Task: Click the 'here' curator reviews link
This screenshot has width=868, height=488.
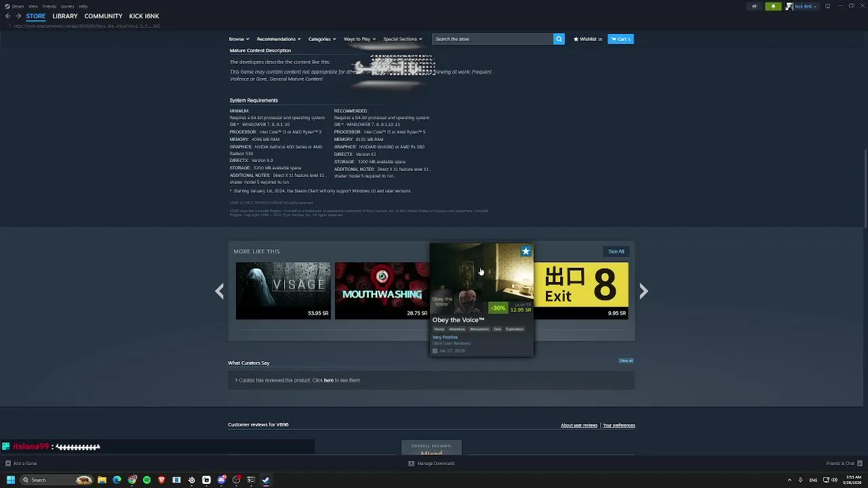Action: click(329, 380)
